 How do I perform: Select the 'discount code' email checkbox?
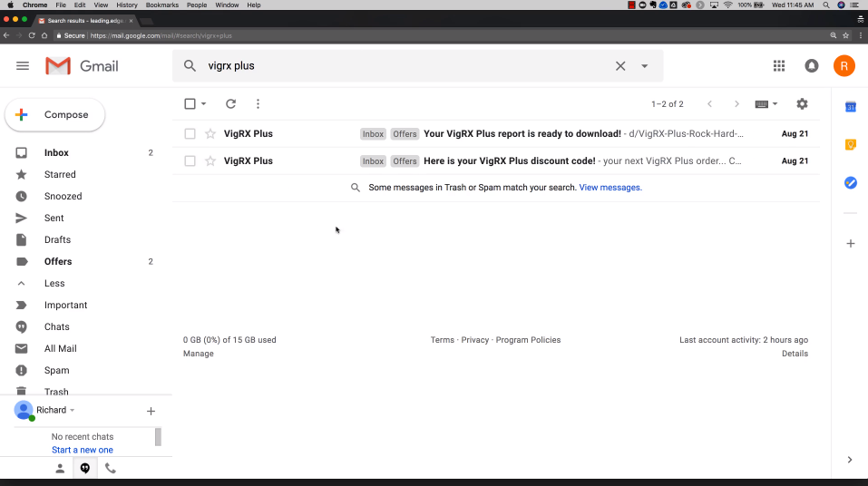click(190, 160)
